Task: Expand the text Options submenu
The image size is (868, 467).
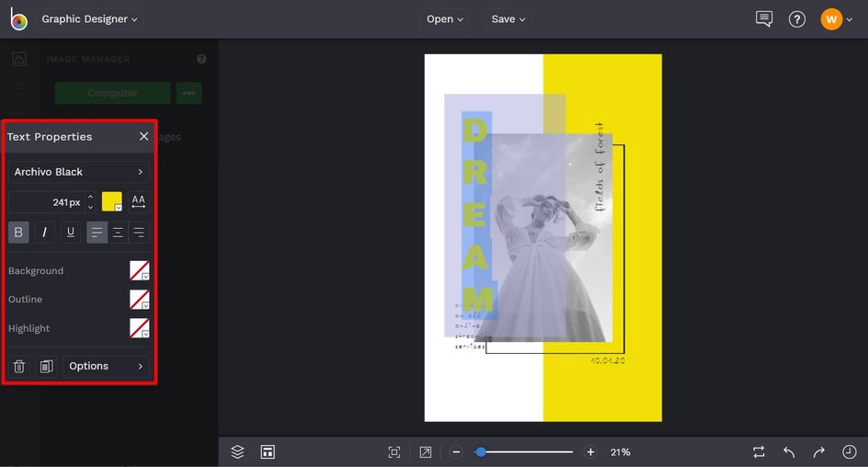Action: 106,366
